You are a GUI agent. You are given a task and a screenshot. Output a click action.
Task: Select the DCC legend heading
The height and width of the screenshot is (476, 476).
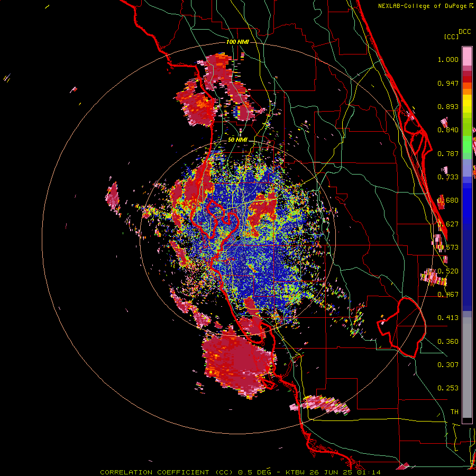click(x=464, y=32)
